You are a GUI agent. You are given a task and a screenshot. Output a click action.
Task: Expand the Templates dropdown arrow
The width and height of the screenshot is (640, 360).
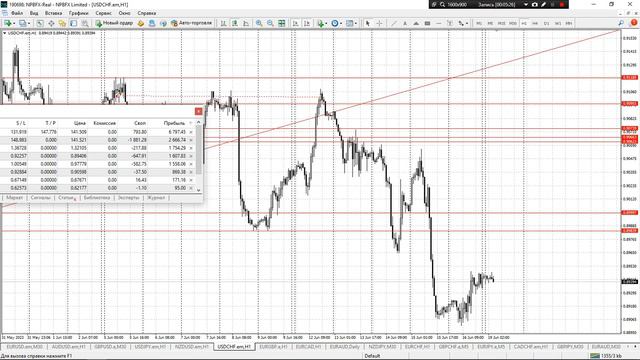pyautogui.click(x=356, y=23)
